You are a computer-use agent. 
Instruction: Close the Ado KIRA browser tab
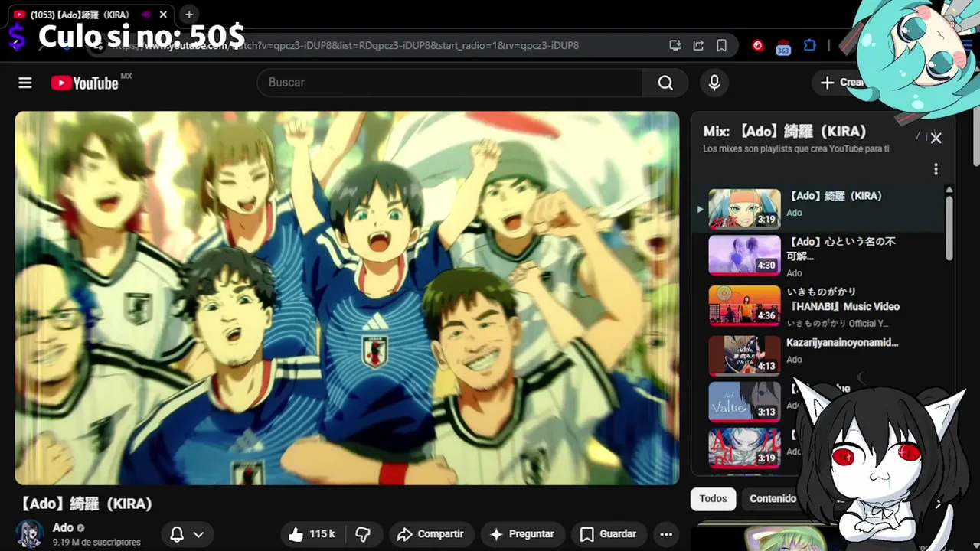[x=163, y=15]
